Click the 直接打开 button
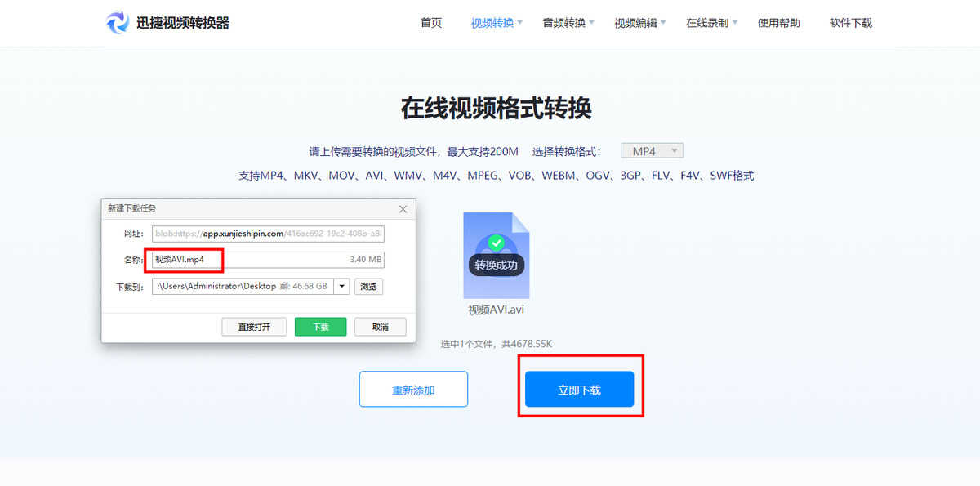The width and height of the screenshot is (980, 486). (254, 327)
